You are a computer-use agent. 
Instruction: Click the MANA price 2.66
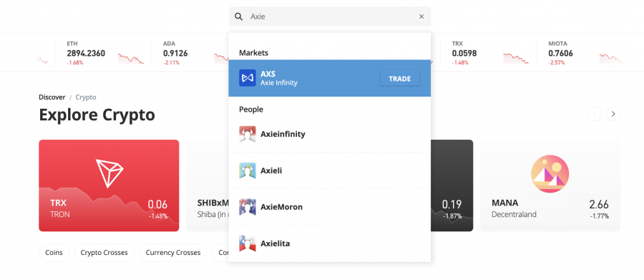599,204
